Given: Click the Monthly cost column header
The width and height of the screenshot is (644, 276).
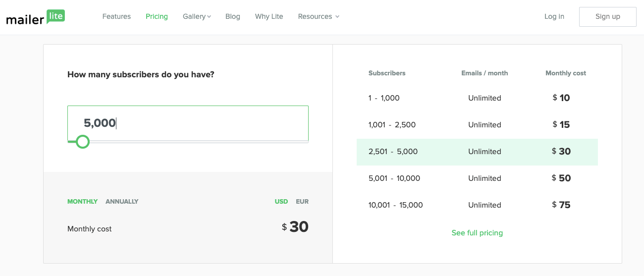Looking at the screenshot, I should point(566,73).
